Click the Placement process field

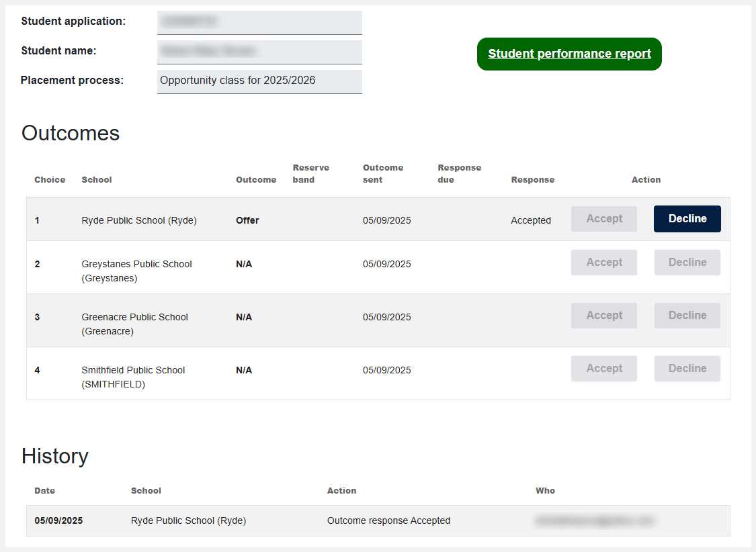[259, 81]
